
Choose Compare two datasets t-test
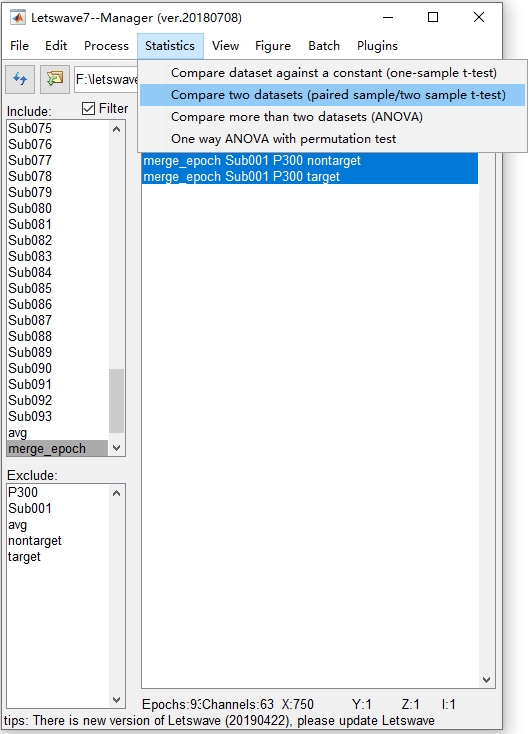click(x=332, y=95)
